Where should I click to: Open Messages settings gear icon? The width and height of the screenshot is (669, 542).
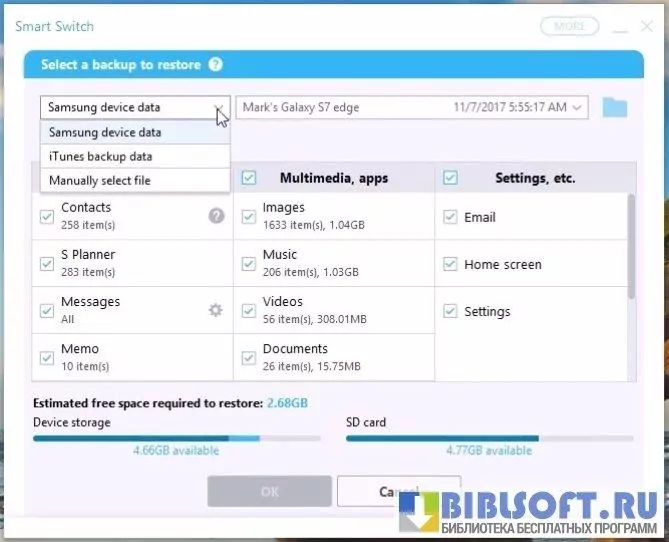215,310
